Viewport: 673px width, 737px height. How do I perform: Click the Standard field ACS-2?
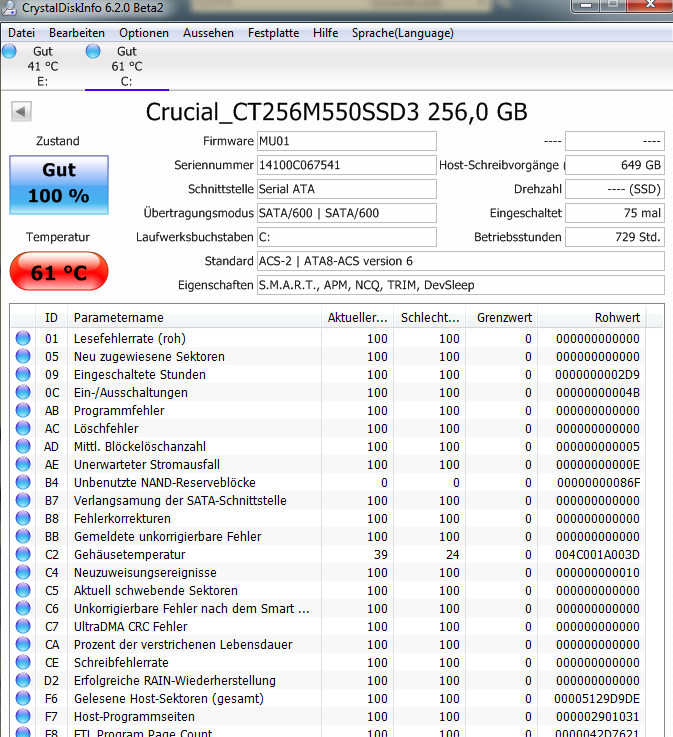pos(461,261)
